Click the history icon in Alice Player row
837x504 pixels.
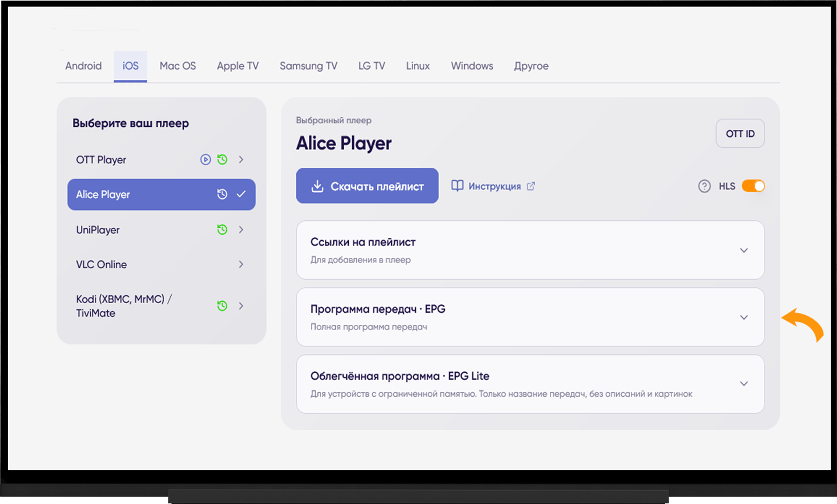tap(222, 195)
